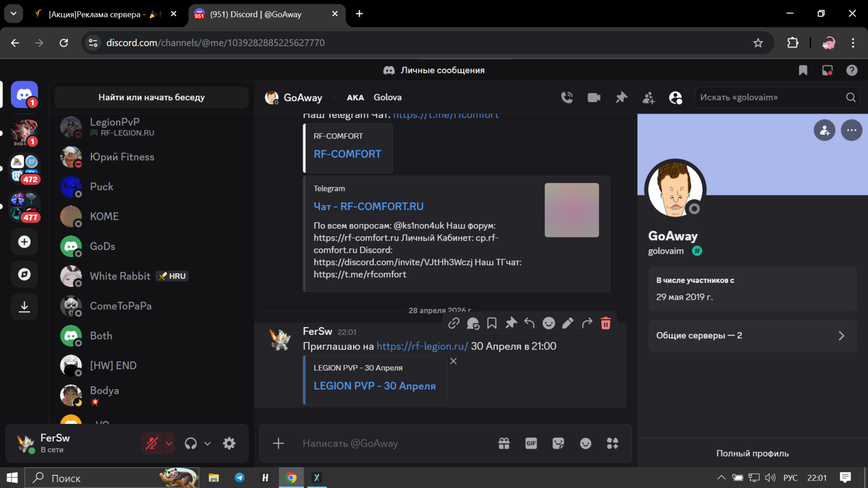The image size is (868, 488).
Task: Click Telegram embed thumbnail image
Action: click(x=572, y=210)
